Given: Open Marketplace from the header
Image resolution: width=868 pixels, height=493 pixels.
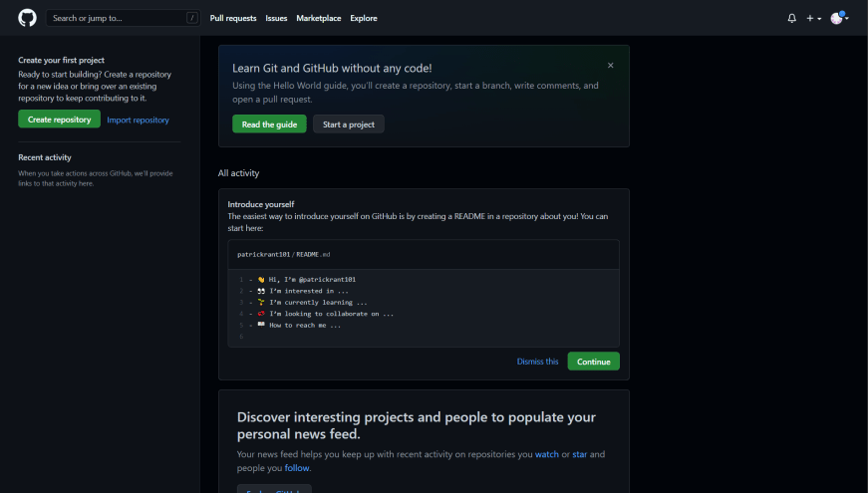Looking at the screenshot, I should (x=319, y=18).
